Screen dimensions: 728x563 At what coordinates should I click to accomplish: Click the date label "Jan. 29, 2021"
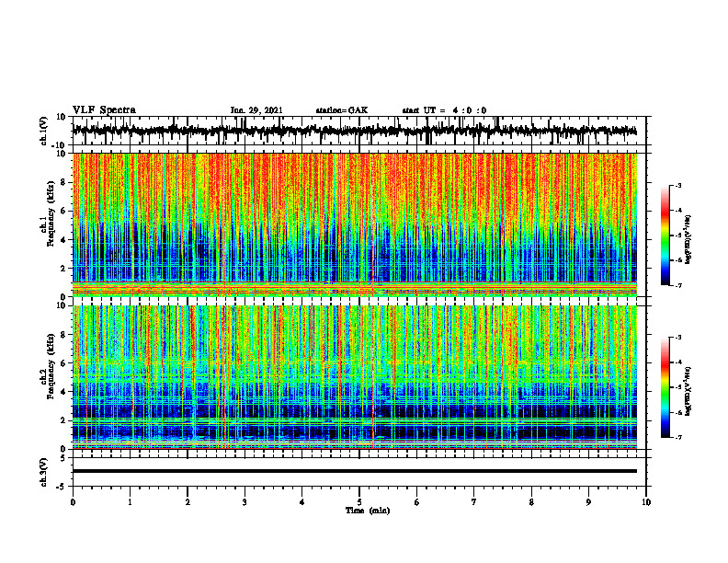click(256, 110)
